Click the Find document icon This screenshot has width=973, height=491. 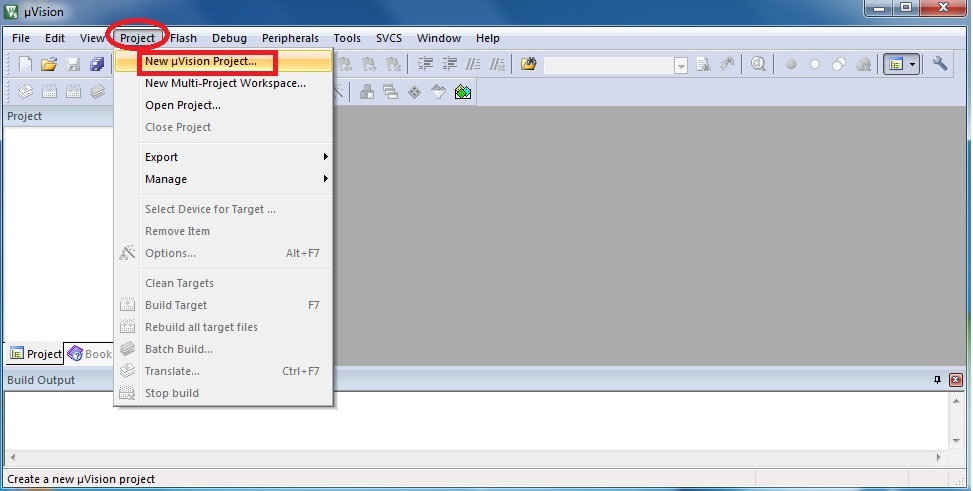point(703,64)
